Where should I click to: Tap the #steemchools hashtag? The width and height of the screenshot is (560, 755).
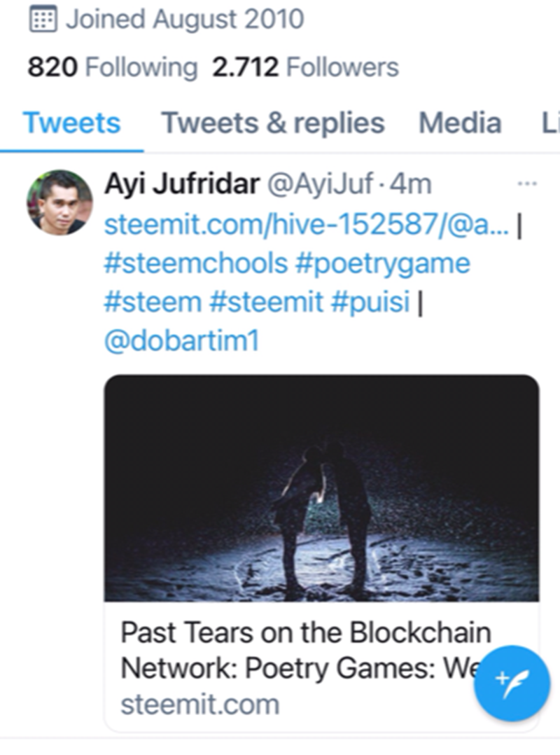click(x=196, y=263)
